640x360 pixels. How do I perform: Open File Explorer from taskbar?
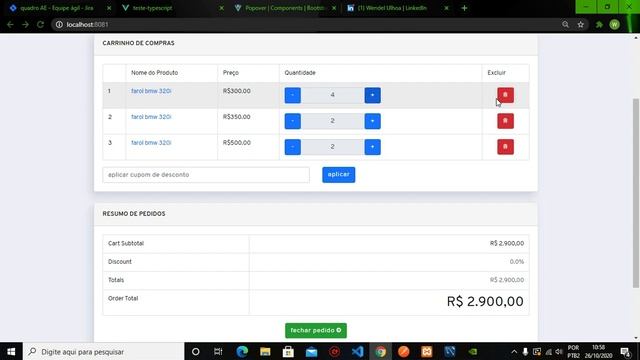point(265,351)
